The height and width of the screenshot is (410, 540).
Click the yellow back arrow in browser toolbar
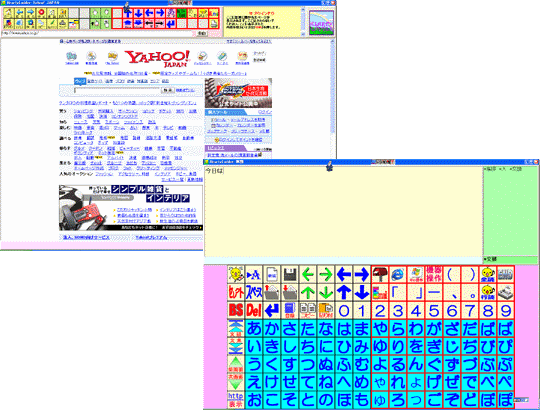click(19, 13)
